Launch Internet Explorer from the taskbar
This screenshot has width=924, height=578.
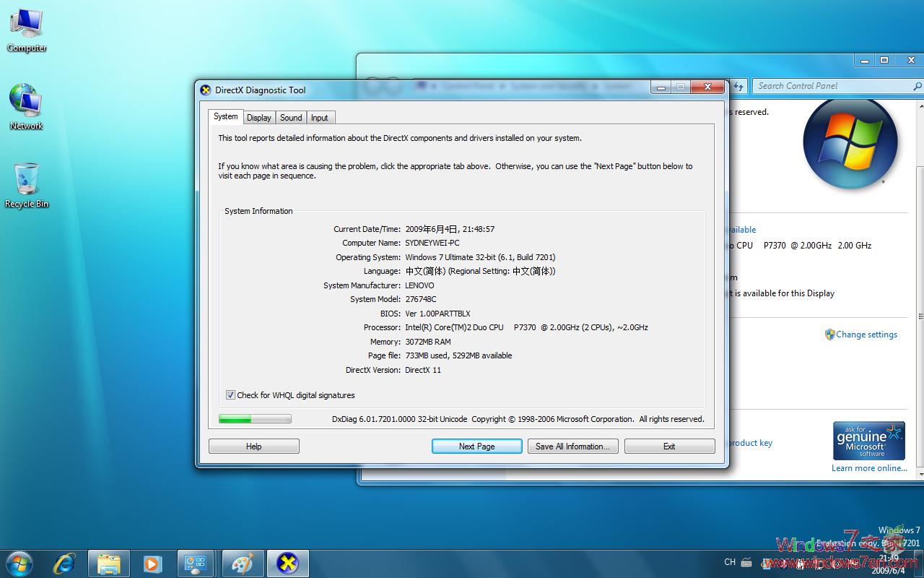(x=64, y=563)
